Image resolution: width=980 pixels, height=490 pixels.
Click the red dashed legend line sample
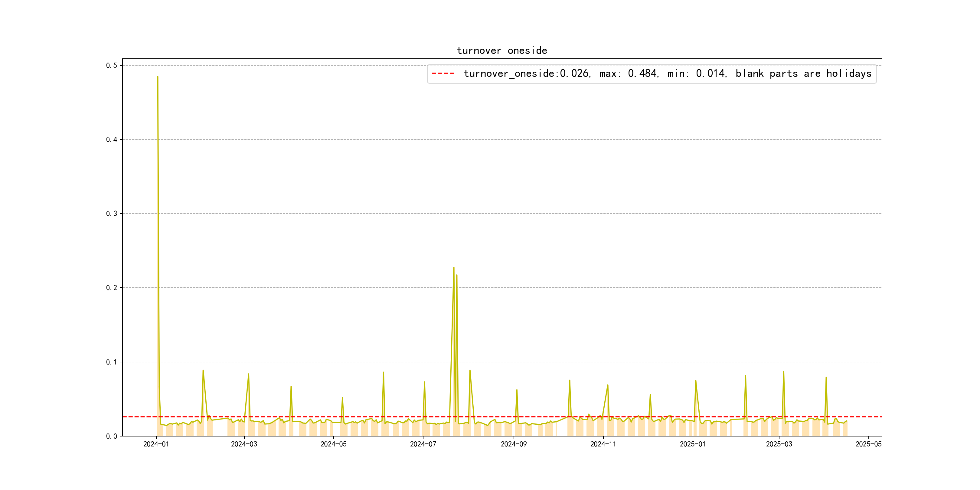[x=443, y=73]
